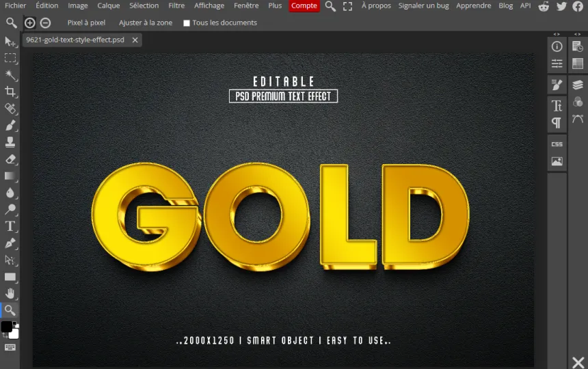Select the Dodge tool
The height and width of the screenshot is (369, 588).
click(x=10, y=209)
